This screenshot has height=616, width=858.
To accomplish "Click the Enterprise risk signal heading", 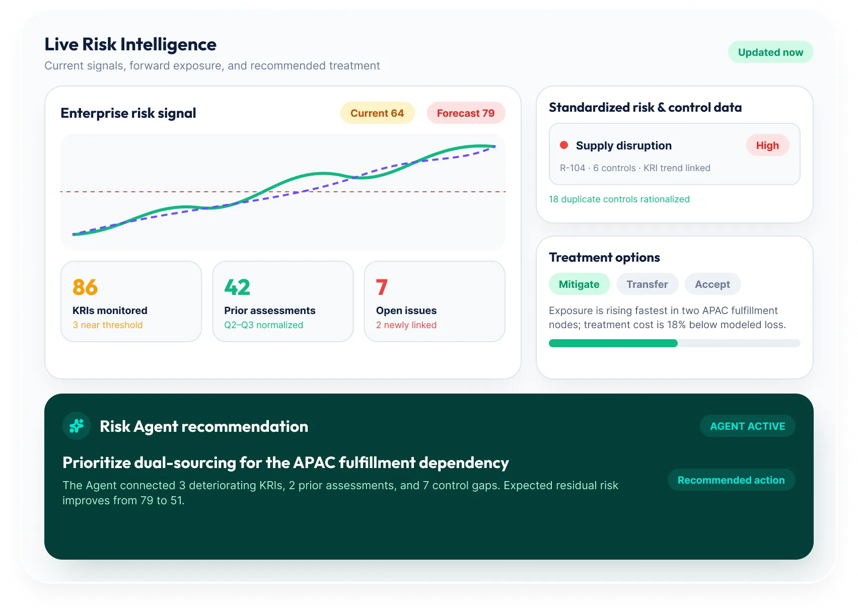I will (x=128, y=113).
